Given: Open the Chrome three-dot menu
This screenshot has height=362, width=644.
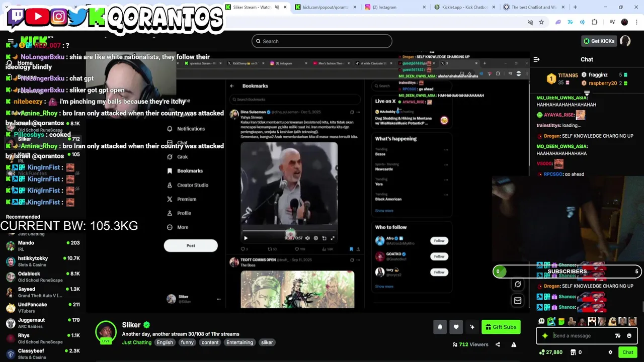Looking at the screenshot, I should 636,22.
